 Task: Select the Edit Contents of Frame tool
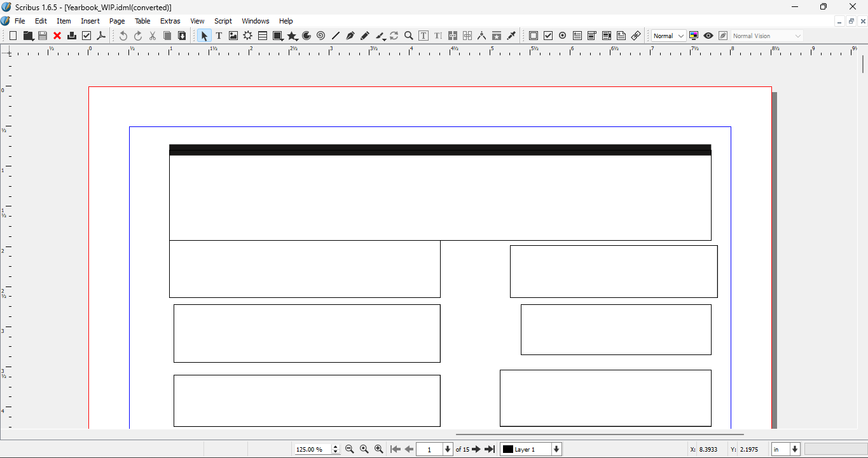(424, 36)
